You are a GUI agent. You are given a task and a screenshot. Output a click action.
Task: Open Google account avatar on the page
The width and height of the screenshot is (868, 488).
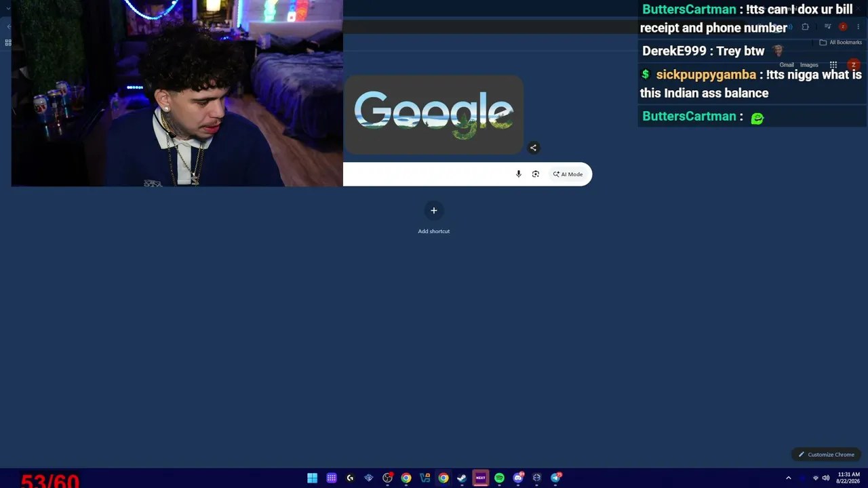854,65
